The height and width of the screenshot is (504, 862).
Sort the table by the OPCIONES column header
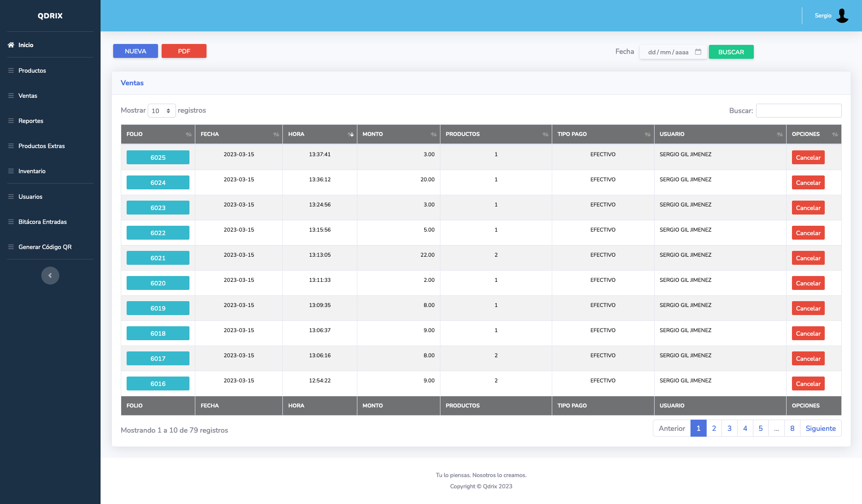tap(814, 134)
